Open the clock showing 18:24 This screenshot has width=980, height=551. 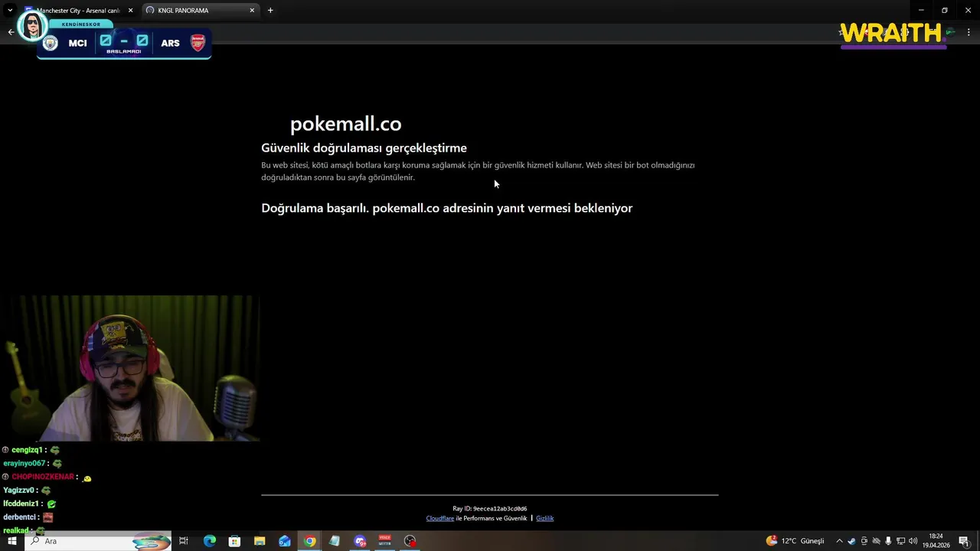tap(936, 541)
